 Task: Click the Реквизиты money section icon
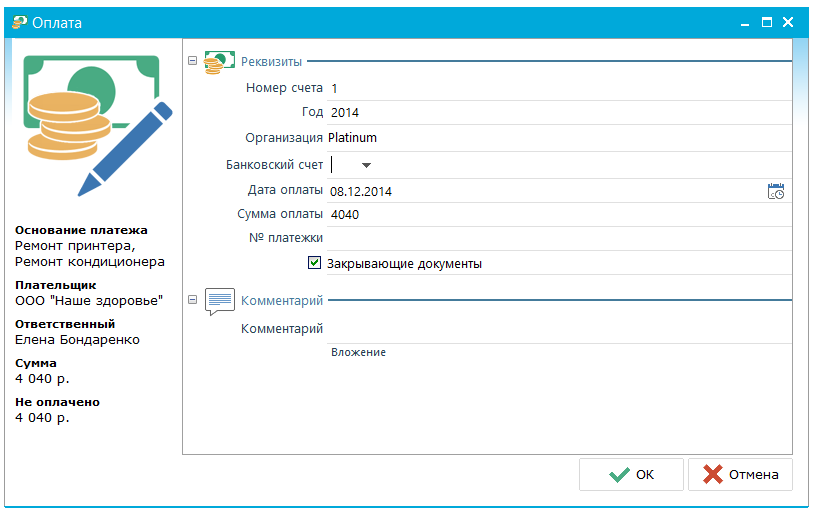point(219,62)
